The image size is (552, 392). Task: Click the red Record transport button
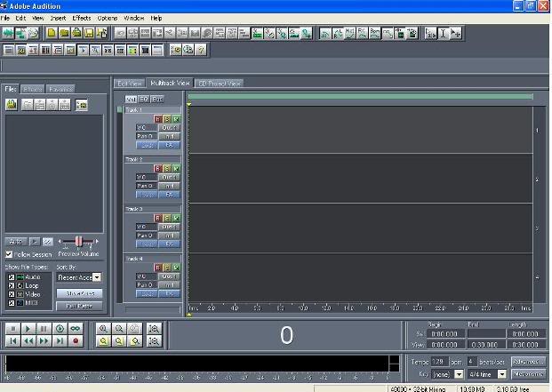point(75,340)
